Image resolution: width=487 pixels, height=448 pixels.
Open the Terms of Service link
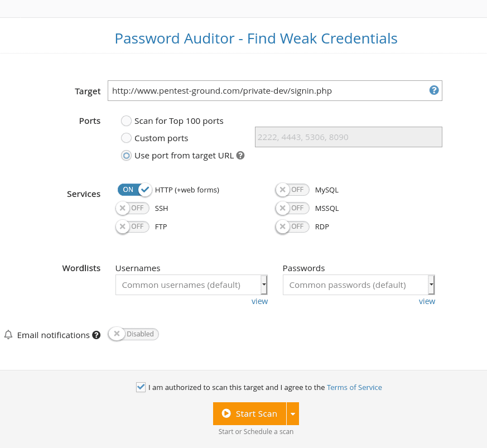point(354,387)
